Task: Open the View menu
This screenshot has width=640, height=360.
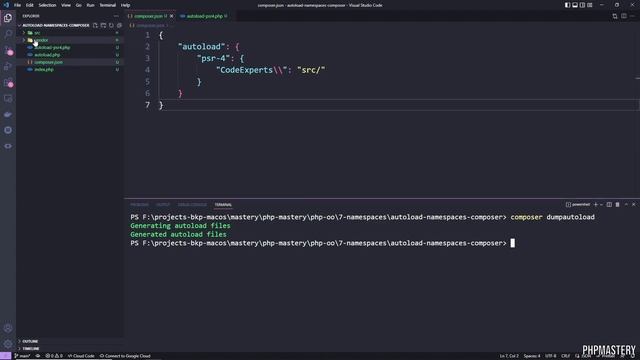Action: [66, 5]
